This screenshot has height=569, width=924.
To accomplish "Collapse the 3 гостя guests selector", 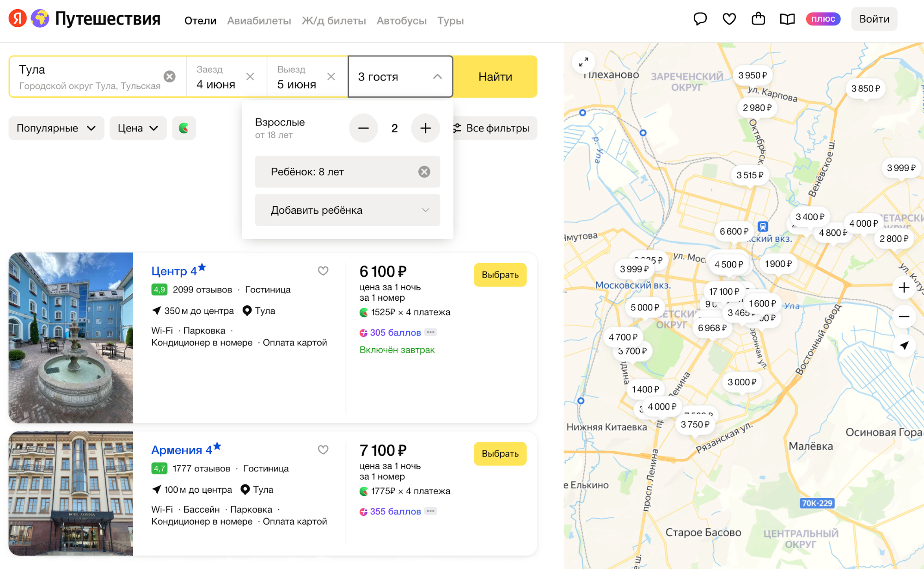I will (400, 76).
